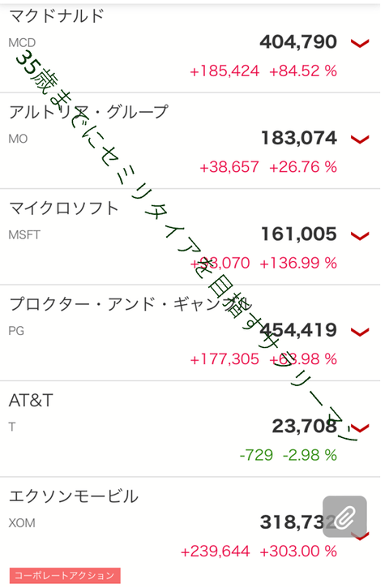
Task: Open the マクドナルド stock name
Action: point(56,16)
